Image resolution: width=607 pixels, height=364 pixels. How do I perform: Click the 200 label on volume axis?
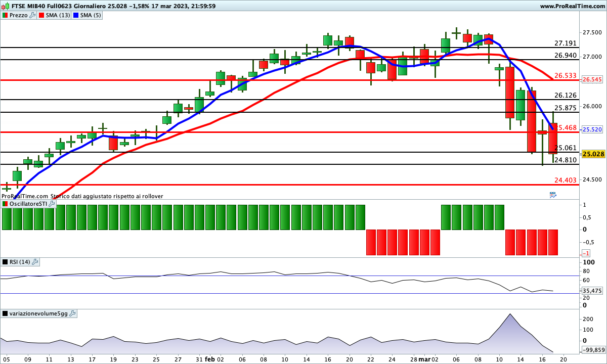[588, 320]
